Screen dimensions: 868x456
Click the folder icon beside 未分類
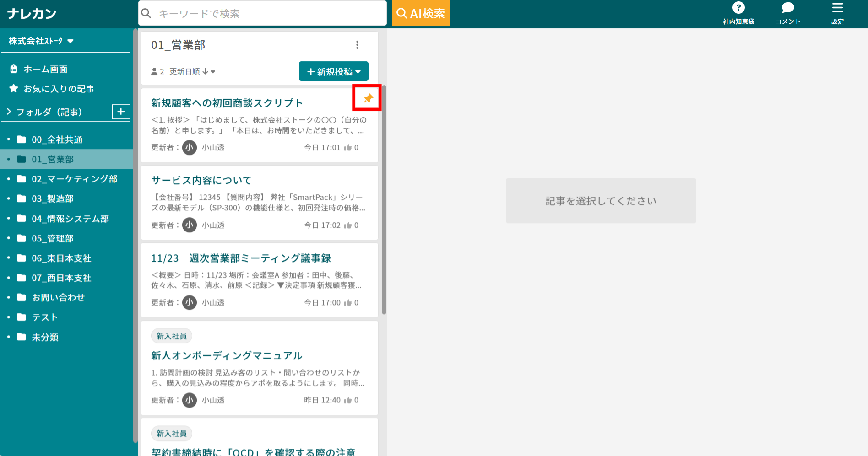(22, 337)
